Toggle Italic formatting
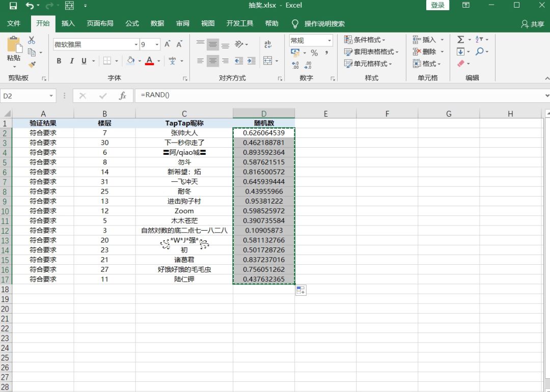 pyautogui.click(x=72, y=61)
